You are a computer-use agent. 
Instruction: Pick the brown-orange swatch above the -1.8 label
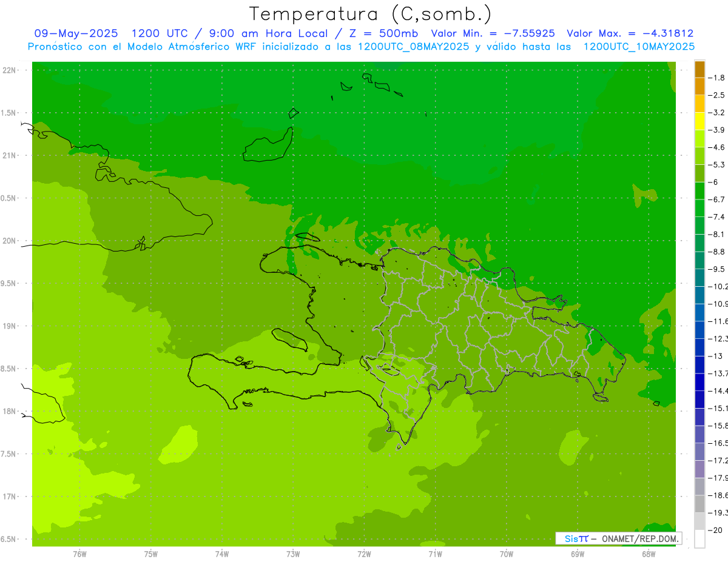point(699,69)
